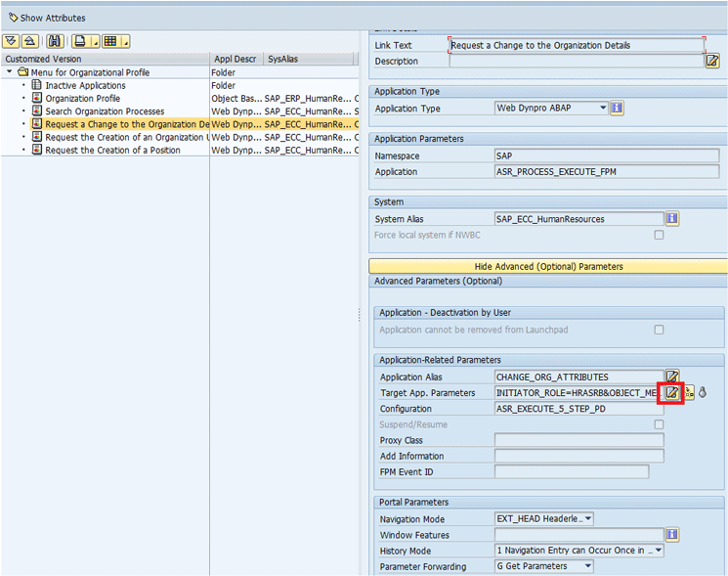Viewport: 728px width, 576px height.
Task: Open editor icon beside Application Alias
Action: pyautogui.click(x=672, y=377)
